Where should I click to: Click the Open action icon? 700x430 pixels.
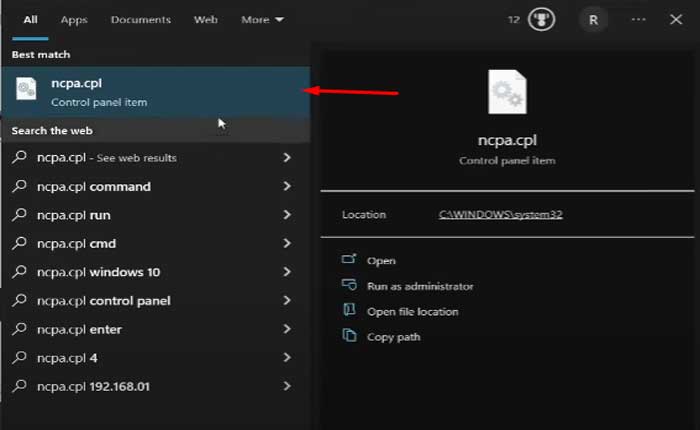tap(349, 260)
